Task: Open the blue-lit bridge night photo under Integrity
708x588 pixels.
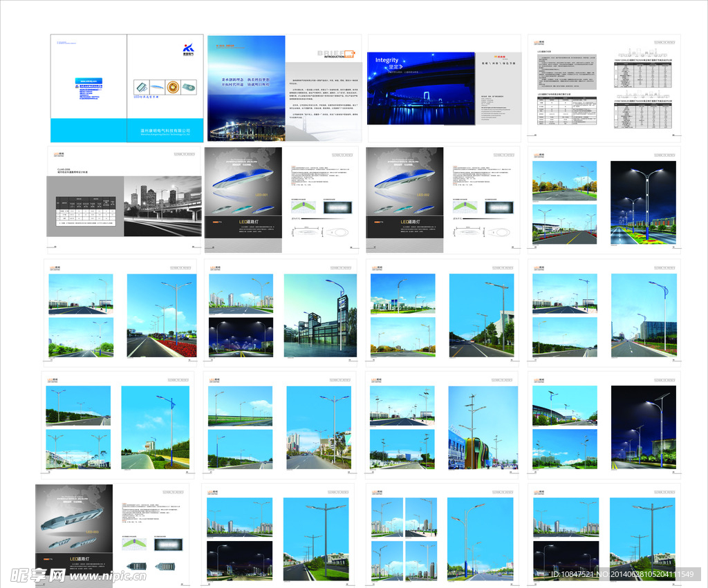Action: 421,88
